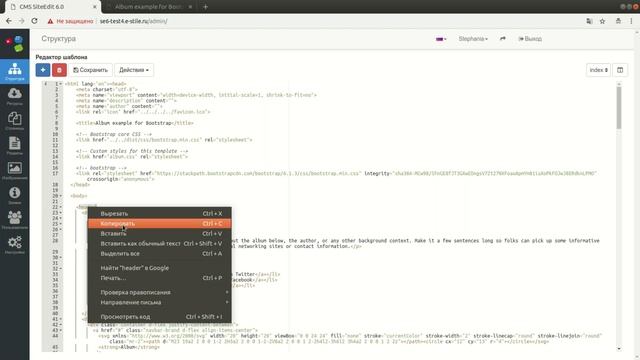Close the CMS SiteEdit 6.0 tab
Screen dimensions: 640x360
tap(95, 7)
